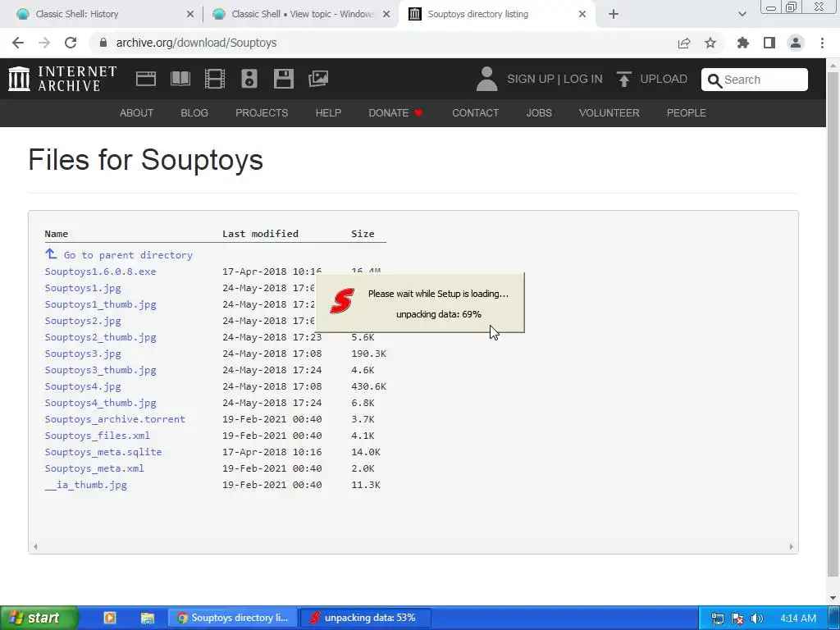Open the Chrome profile avatar
This screenshot has height=630, width=840.
click(x=796, y=43)
